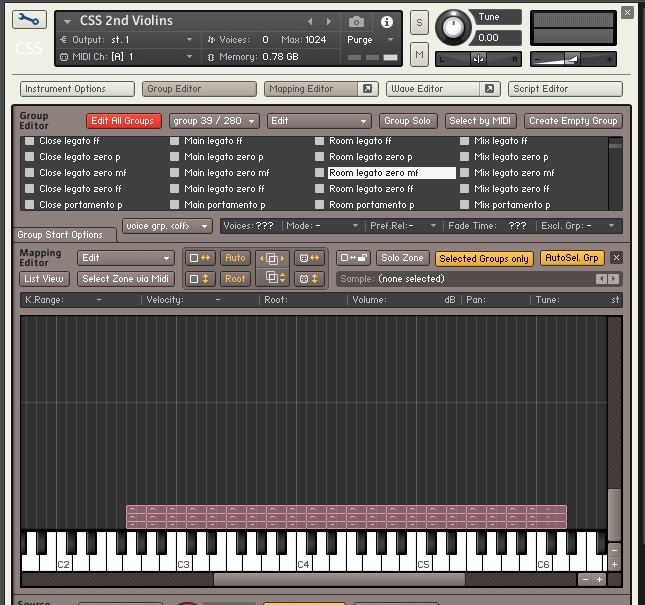This screenshot has height=605, width=645.
Task: Check the Room legato zero mf group
Action: click(x=320, y=173)
